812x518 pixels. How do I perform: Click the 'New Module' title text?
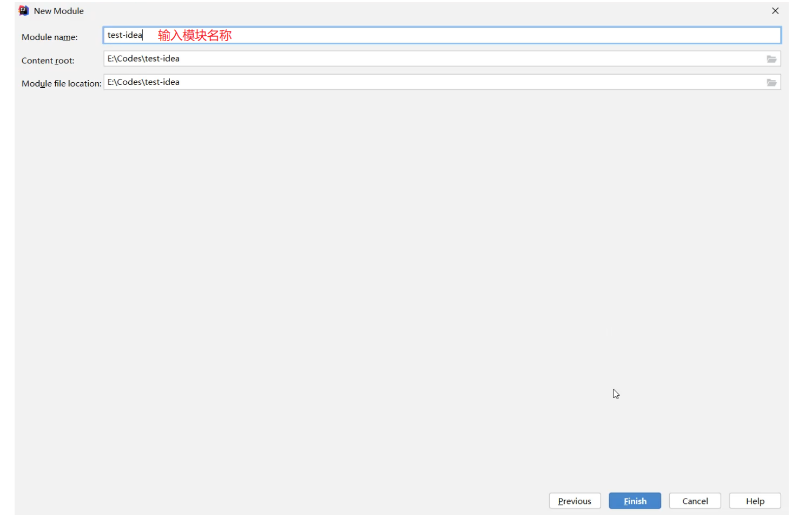pos(59,11)
